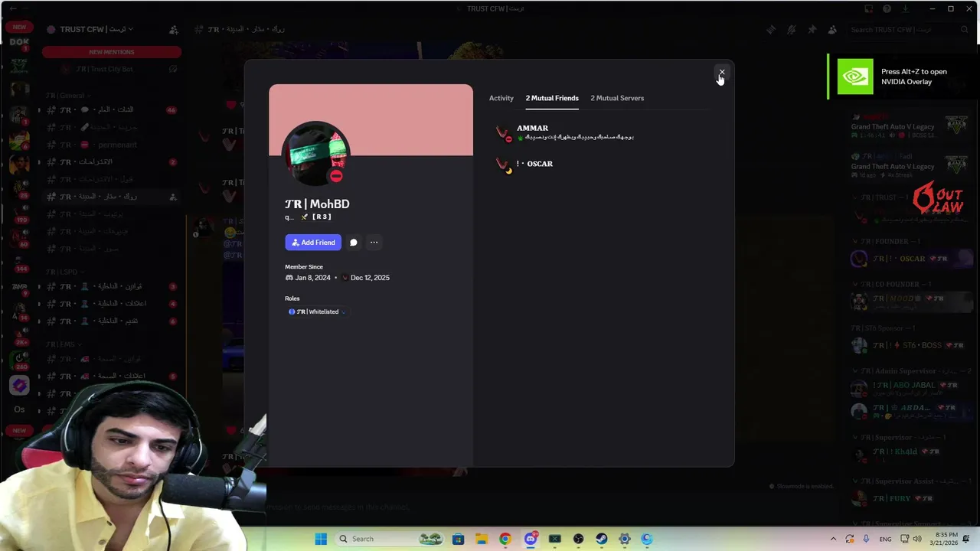
Task: Open the permenant channel
Action: click(x=112, y=145)
